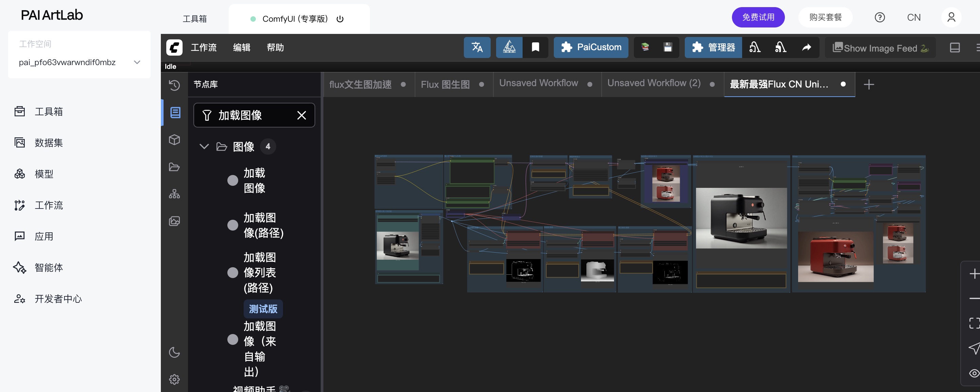
Task: Switch to flux文生图加速 workflow tab
Action: 360,84
